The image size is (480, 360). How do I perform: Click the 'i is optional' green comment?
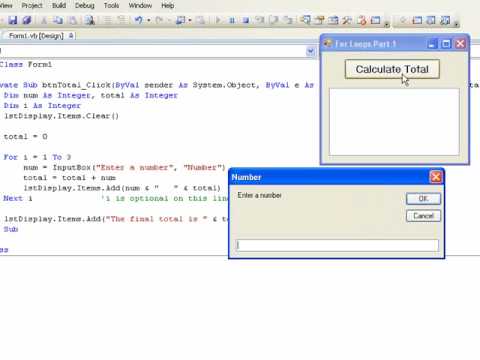(x=165, y=199)
